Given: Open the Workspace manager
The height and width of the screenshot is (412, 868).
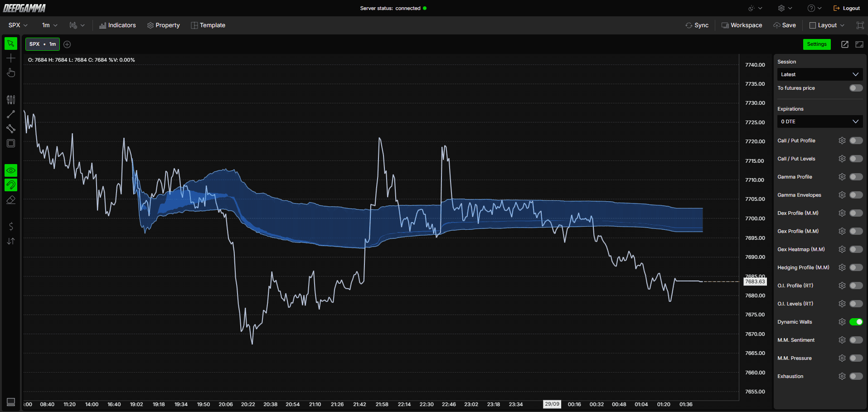Looking at the screenshot, I should pos(742,25).
